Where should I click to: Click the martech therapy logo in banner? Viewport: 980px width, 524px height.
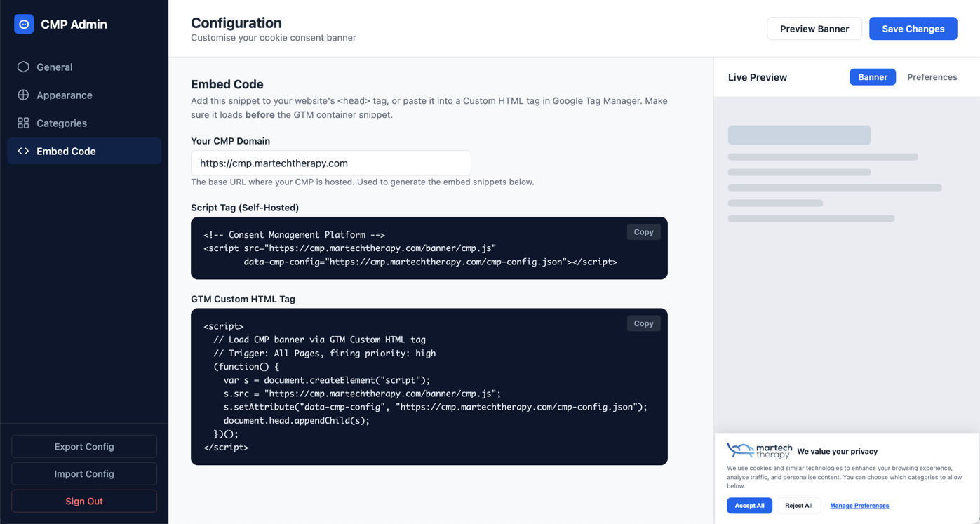760,450
